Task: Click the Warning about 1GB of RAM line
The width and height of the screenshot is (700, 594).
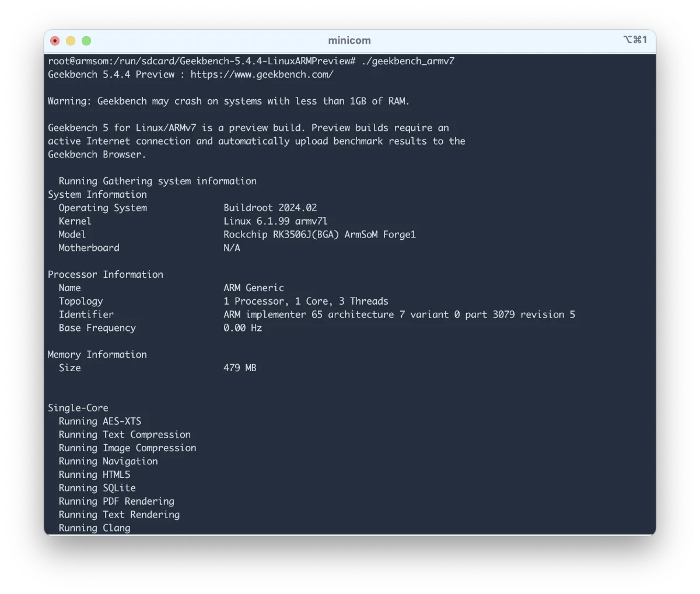Action: pos(229,101)
